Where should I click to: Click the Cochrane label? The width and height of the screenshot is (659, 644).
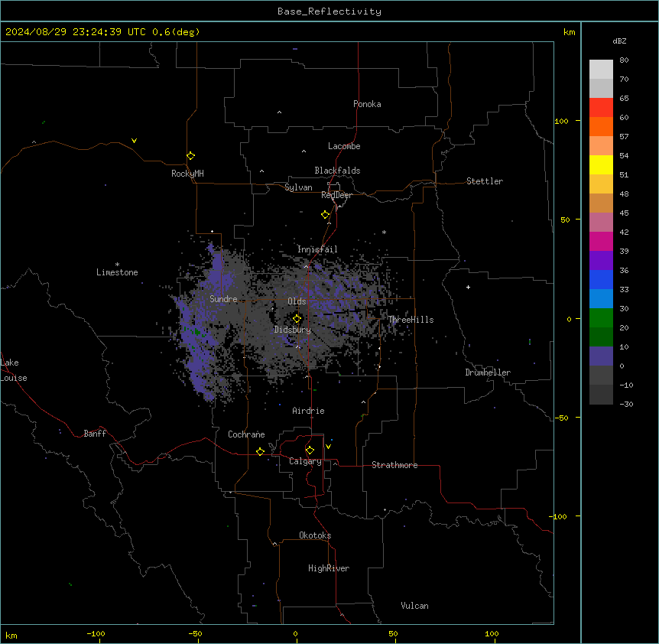(x=246, y=434)
